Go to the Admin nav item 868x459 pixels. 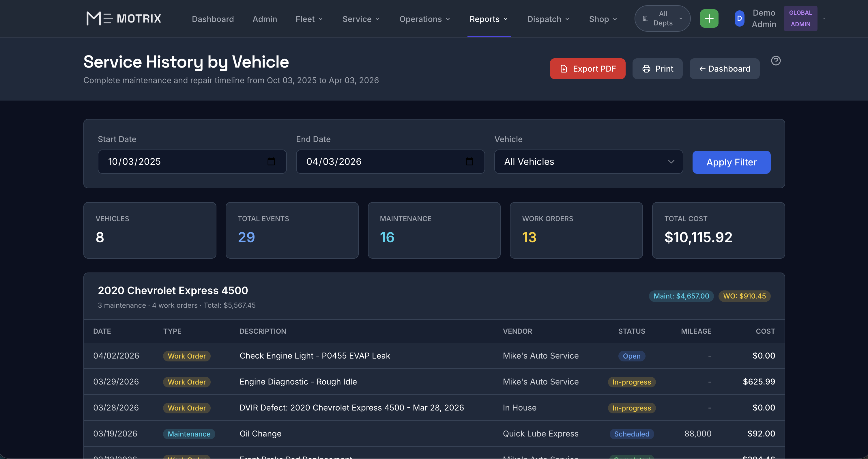(x=265, y=19)
